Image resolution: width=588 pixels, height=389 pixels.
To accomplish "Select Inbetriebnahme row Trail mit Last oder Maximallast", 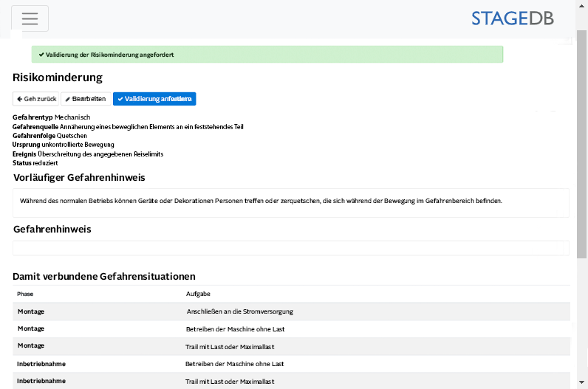I will click(229, 381).
